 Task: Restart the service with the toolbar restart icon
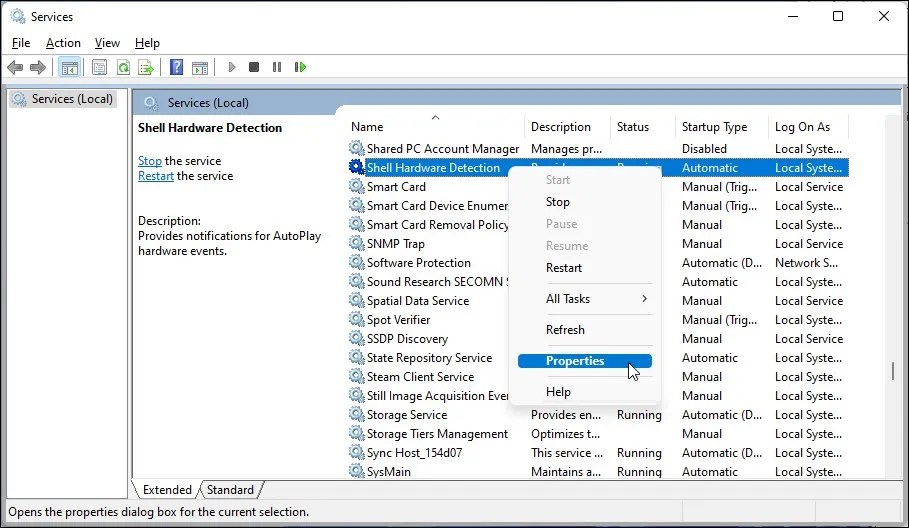tap(300, 67)
